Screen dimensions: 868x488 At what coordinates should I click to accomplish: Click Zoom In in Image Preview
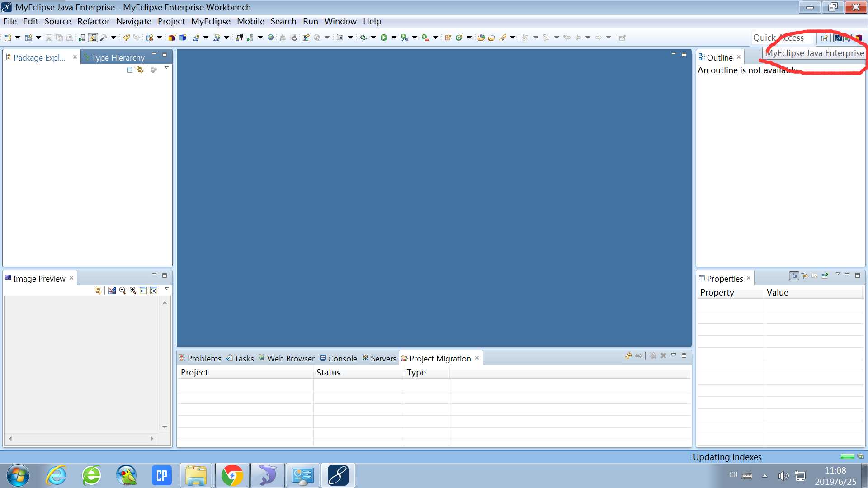pyautogui.click(x=133, y=291)
